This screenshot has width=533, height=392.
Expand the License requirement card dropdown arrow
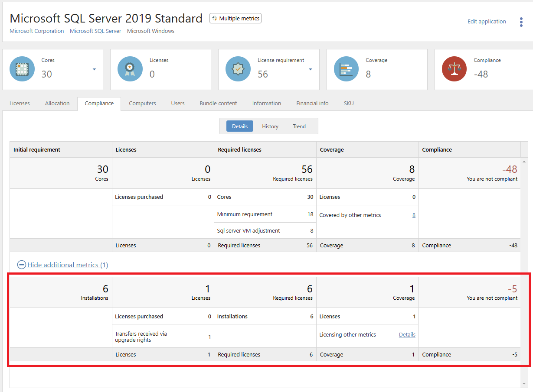click(x=311, y=69)
